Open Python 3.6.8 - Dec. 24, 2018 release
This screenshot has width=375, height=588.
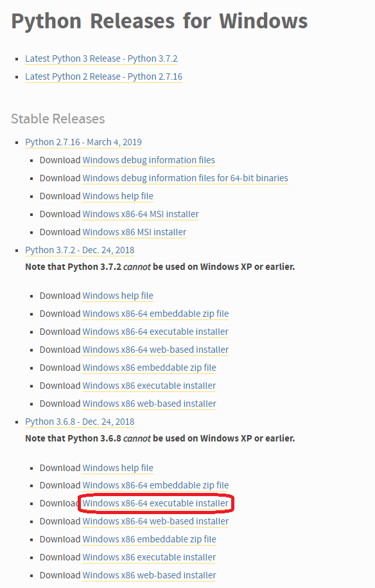click(80, 422)
